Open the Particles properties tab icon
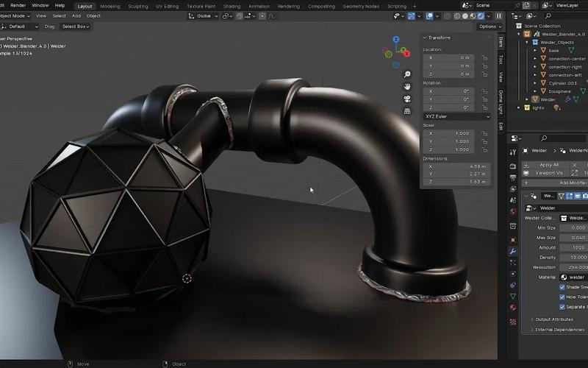Screen dimensions: 588x368 tap(512, 263)
